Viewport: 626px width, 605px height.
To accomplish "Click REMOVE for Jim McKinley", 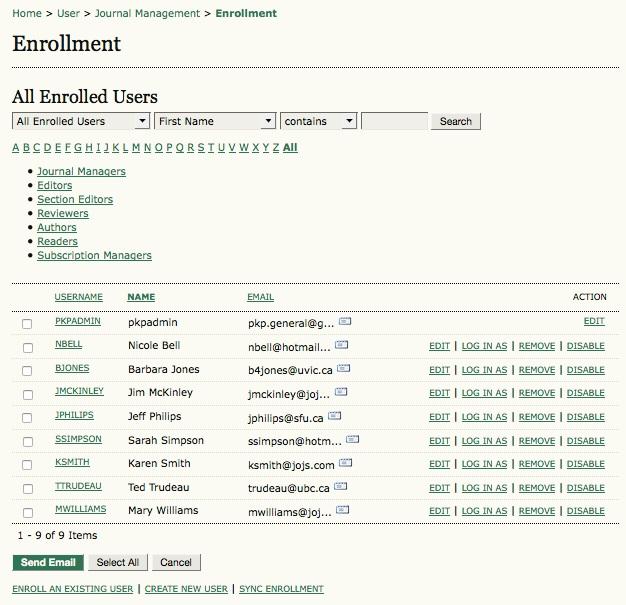I will click(537, 393).
